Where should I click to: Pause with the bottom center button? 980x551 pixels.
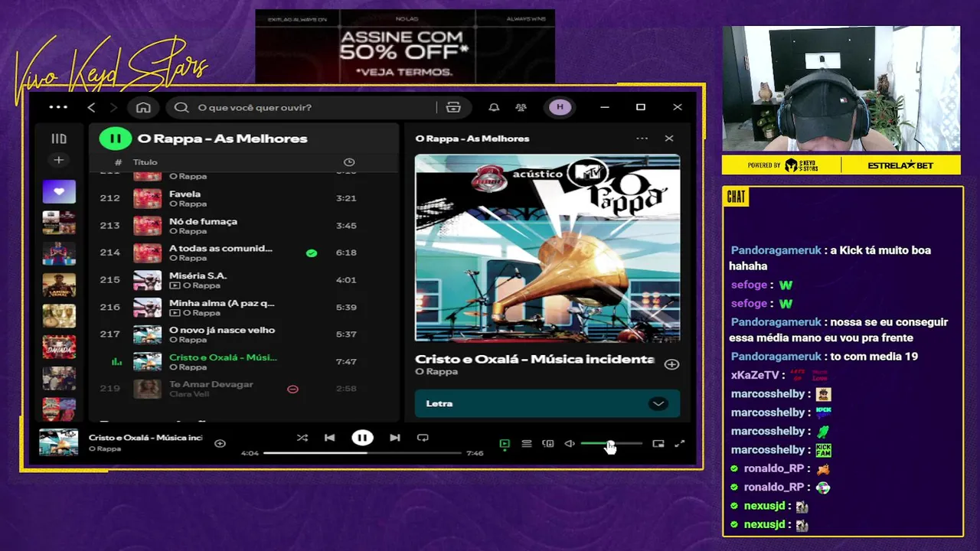point(362,438)
